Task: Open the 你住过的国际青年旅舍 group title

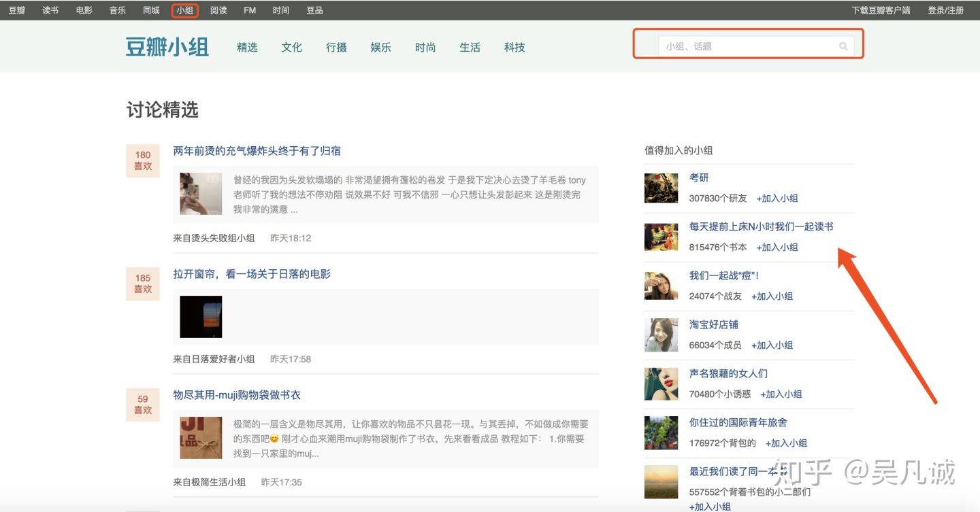Action: 738,422
